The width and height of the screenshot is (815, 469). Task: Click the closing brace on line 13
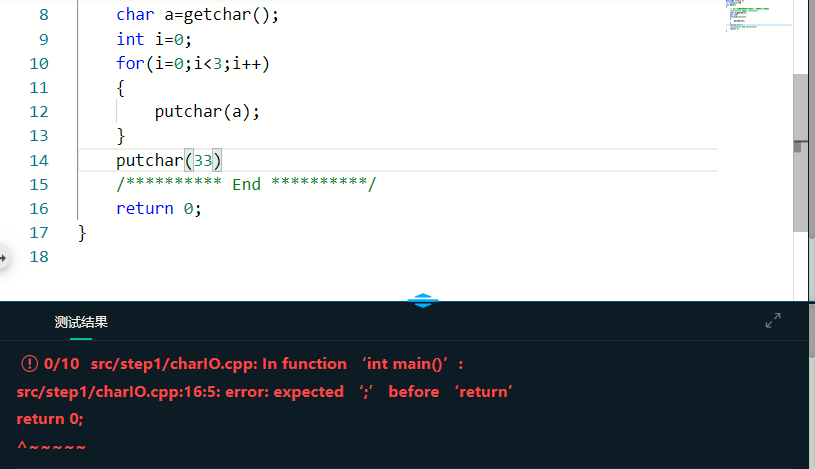(x=121, y=136)
